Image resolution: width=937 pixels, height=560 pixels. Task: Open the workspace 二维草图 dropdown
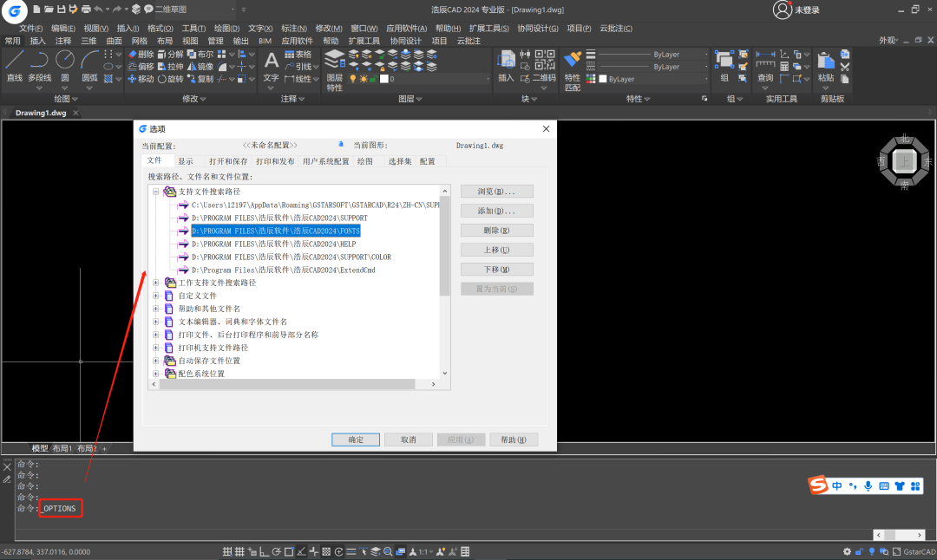[x=194, y=9]
